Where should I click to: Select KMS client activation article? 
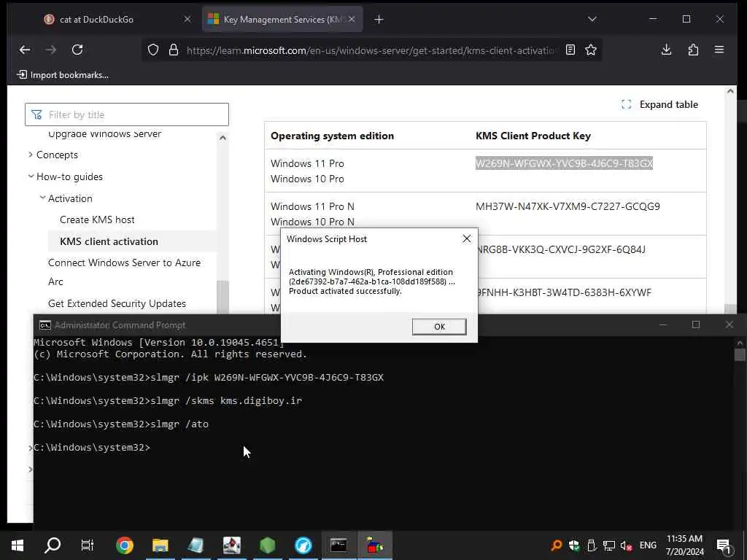point(109,241)
